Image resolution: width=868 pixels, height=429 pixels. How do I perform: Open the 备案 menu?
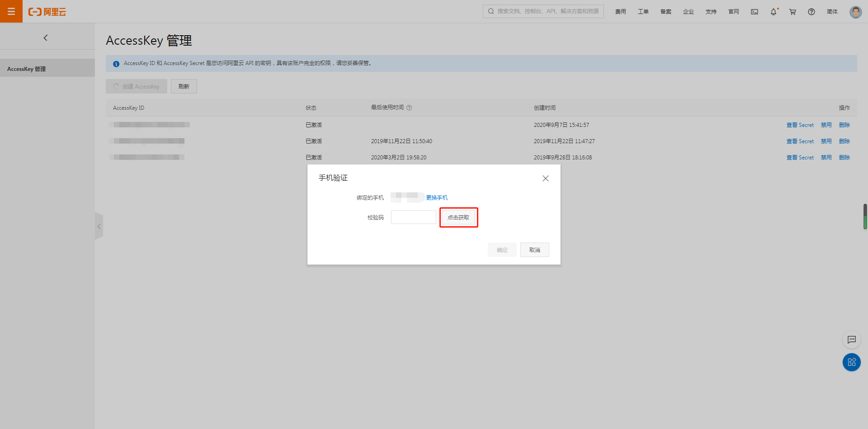click(x=666, y=12)
